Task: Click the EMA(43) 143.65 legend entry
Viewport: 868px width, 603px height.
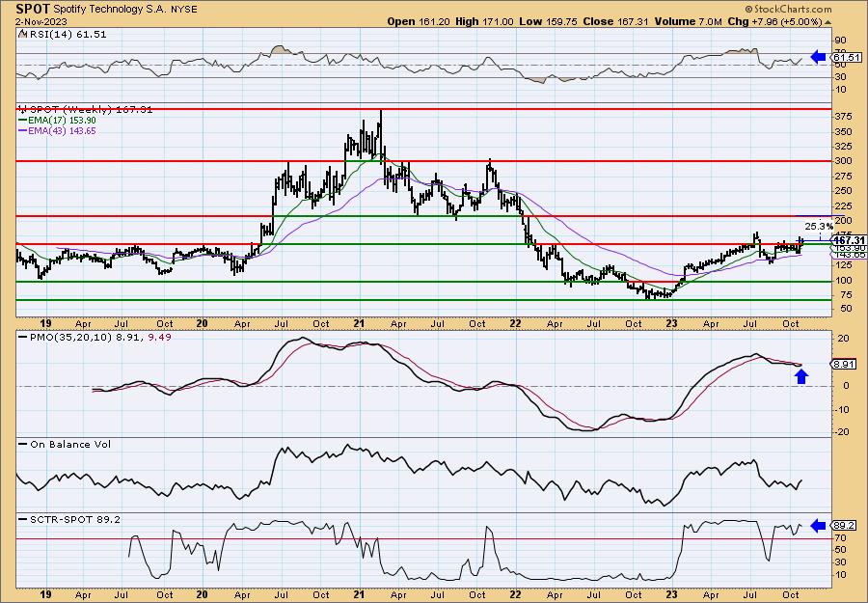Action: [x=58, y=130]
